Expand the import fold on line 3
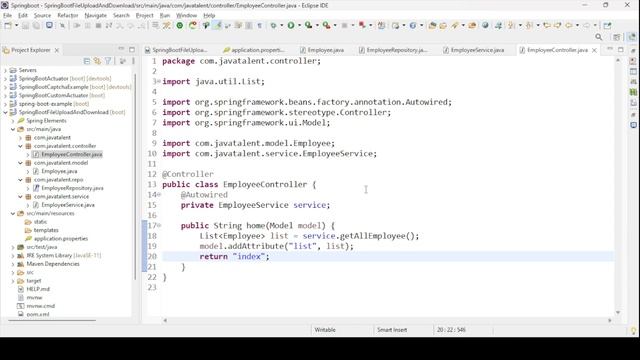This screenshot has height=360, width=640. pos(159,81)
